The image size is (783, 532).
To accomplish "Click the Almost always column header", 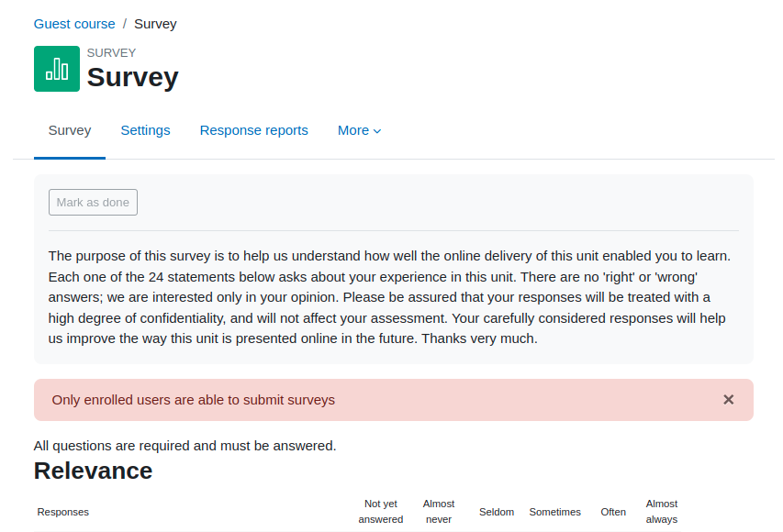I will point(662,512).
